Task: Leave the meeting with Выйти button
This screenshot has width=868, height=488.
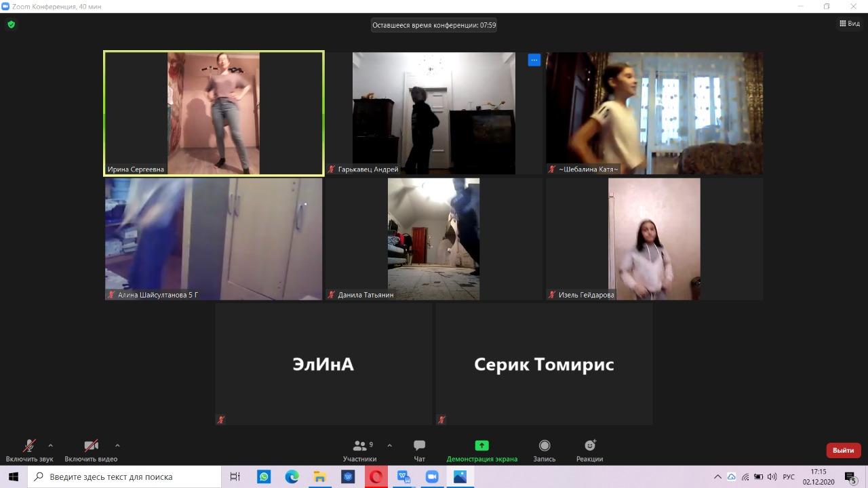Action: point(843,450)
